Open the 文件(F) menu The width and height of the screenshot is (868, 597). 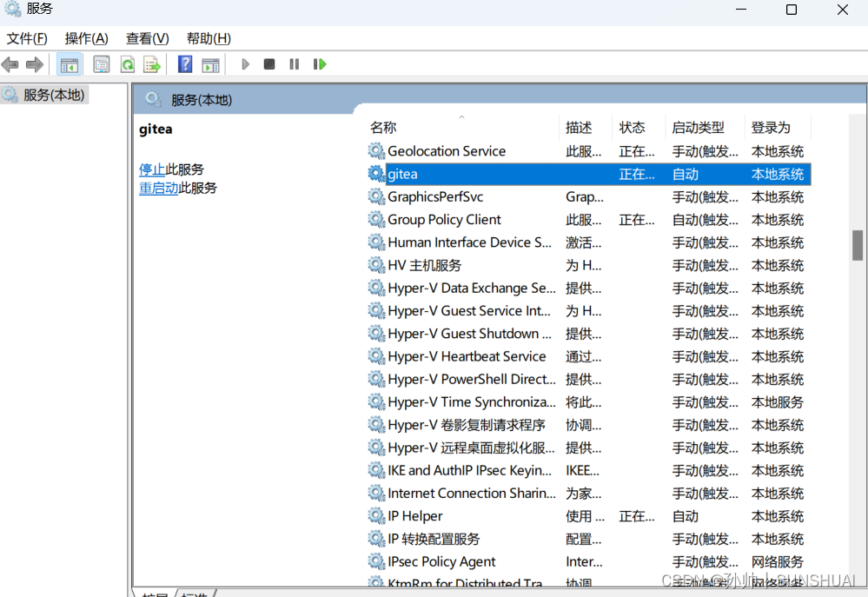[27, 38]
